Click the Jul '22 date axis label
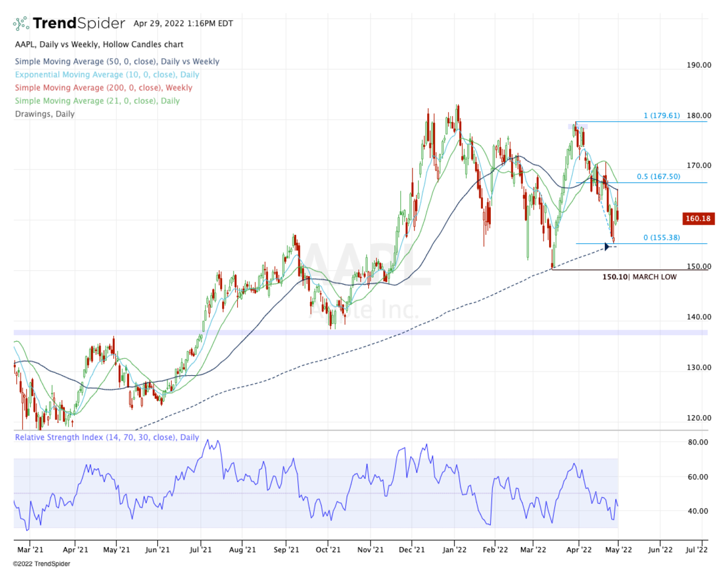 tap(696, 550)
